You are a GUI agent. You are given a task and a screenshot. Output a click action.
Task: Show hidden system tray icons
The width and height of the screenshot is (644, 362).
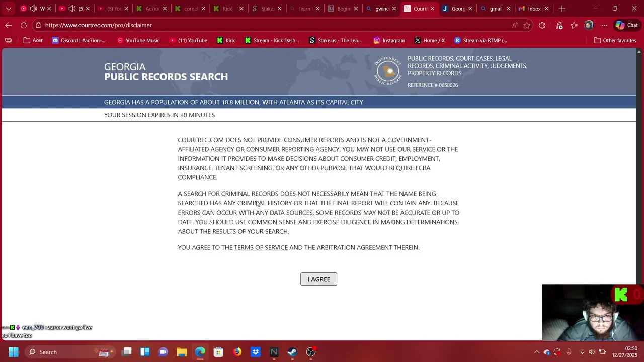[537, 352]
